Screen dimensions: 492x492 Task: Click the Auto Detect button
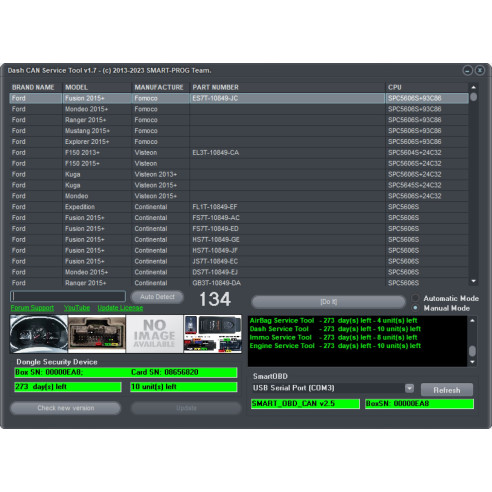(157, 297)
